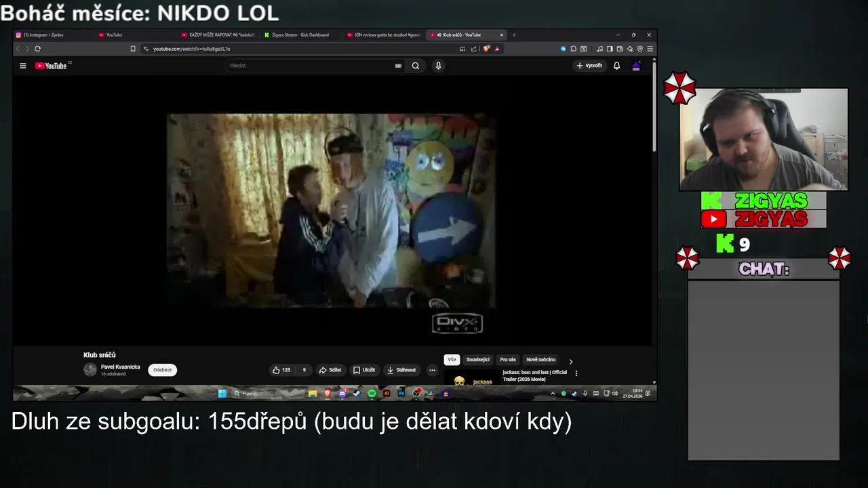Image resolution: width=868 pixels, height=488 pixels.
Task: Switch to KAŽDÝ MŮŽE RAPOVAT #6 tab
Action: [218, 35]
